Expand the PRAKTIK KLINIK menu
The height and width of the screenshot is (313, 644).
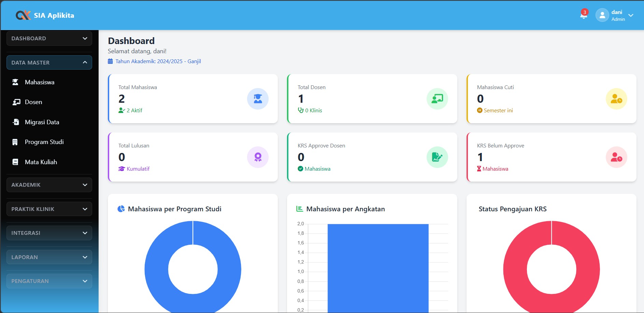tap(49, 209)
